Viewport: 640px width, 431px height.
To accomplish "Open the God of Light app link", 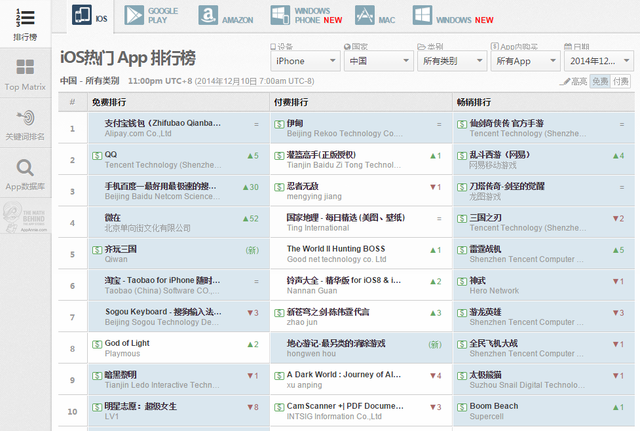I will [x=127, y=343].
